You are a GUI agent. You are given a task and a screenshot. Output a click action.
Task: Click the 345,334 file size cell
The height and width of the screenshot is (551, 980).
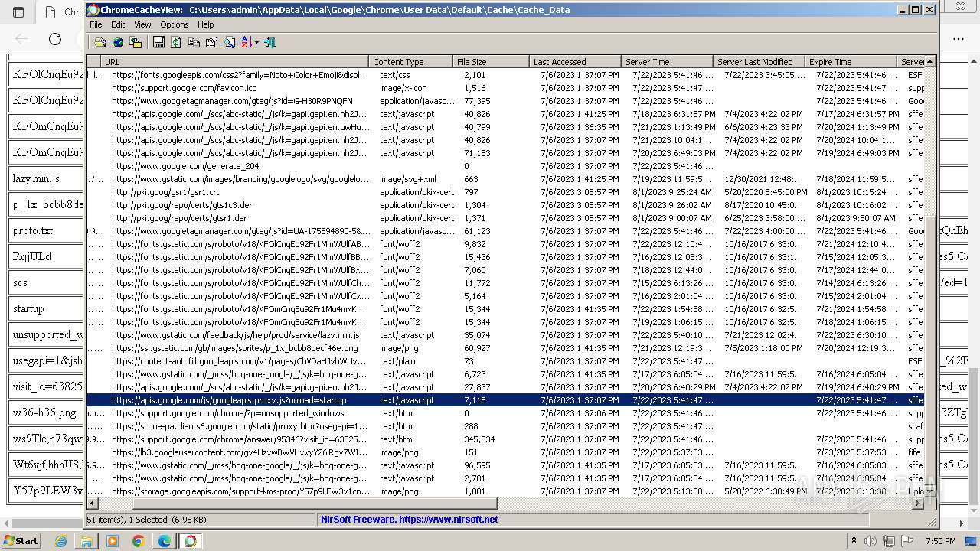(x=479, y=439)
